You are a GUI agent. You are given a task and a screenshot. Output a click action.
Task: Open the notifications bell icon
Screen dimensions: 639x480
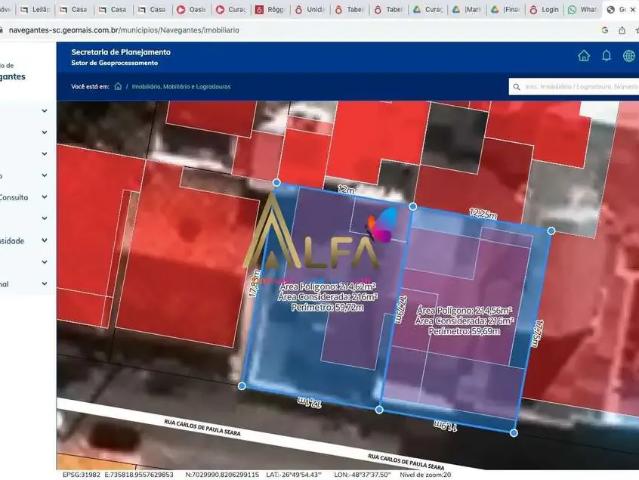click(606, 56)
